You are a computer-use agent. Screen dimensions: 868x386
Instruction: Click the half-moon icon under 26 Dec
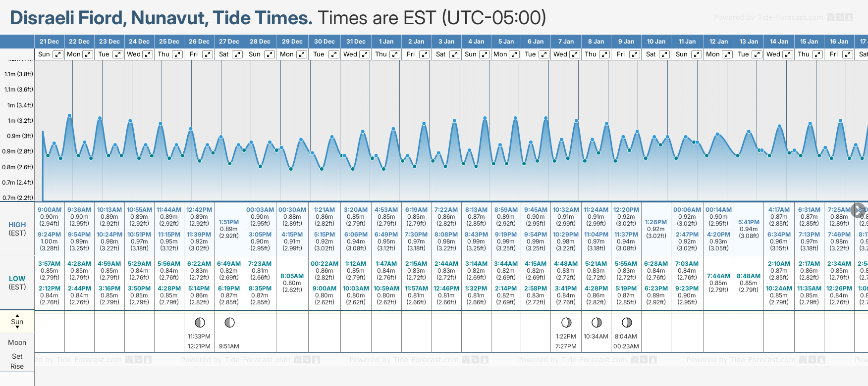200,323
